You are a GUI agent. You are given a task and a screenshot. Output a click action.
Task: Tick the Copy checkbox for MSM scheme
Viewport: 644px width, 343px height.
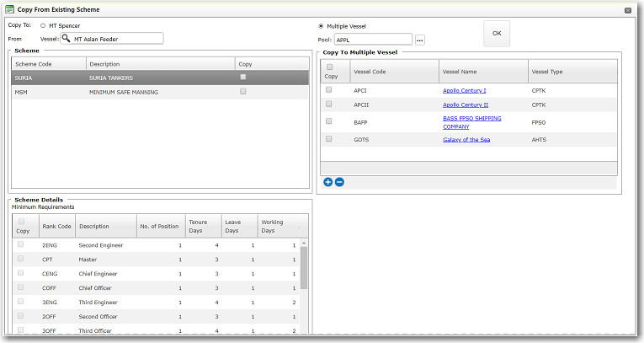point(243,91)
